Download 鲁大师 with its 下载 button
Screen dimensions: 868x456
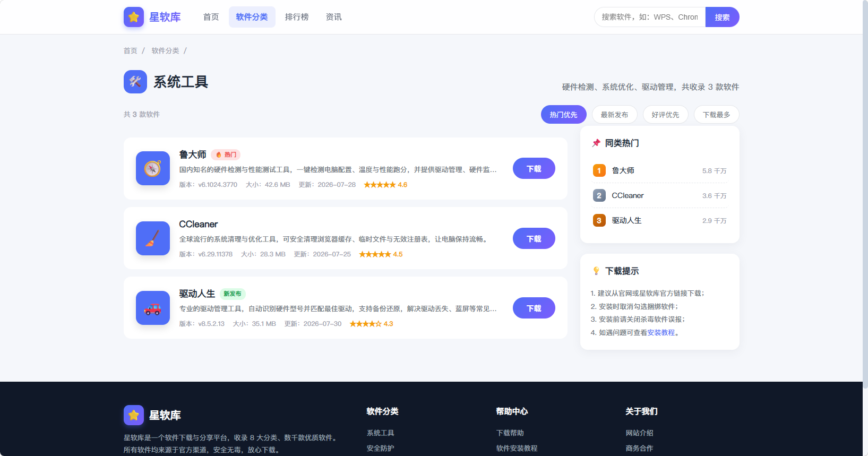coord(534,168)
